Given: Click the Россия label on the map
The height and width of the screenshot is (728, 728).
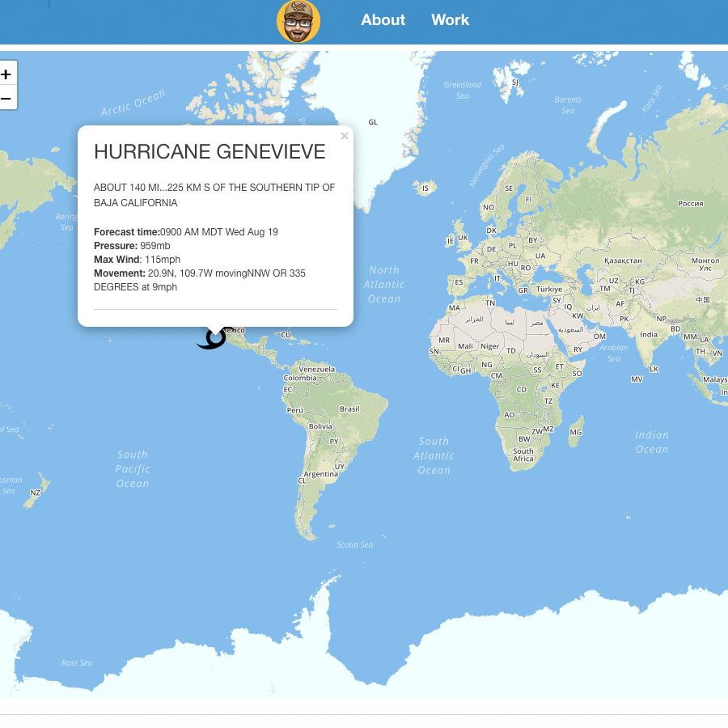Looking at the screenshot, I should (690, 204).
